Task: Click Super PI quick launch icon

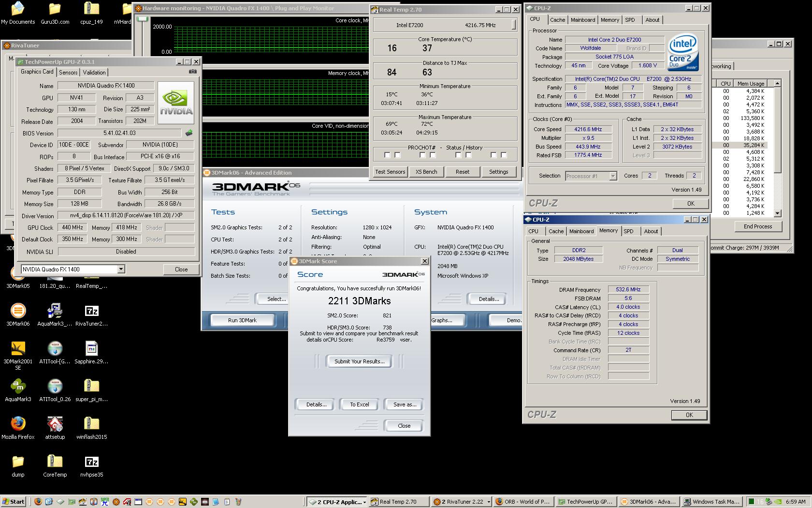Action: coord(105,502)
